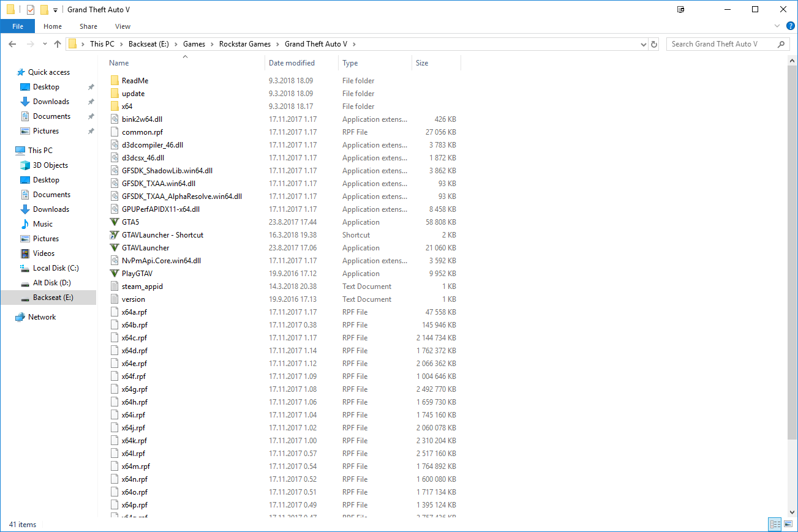Expand the ribbon with the chevron

tap(777, 26)
